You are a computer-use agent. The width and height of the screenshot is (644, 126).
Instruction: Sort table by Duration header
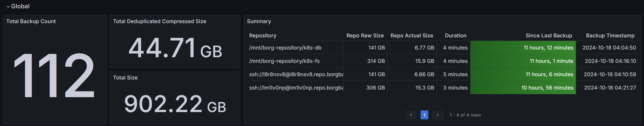(x=456, y=36)
